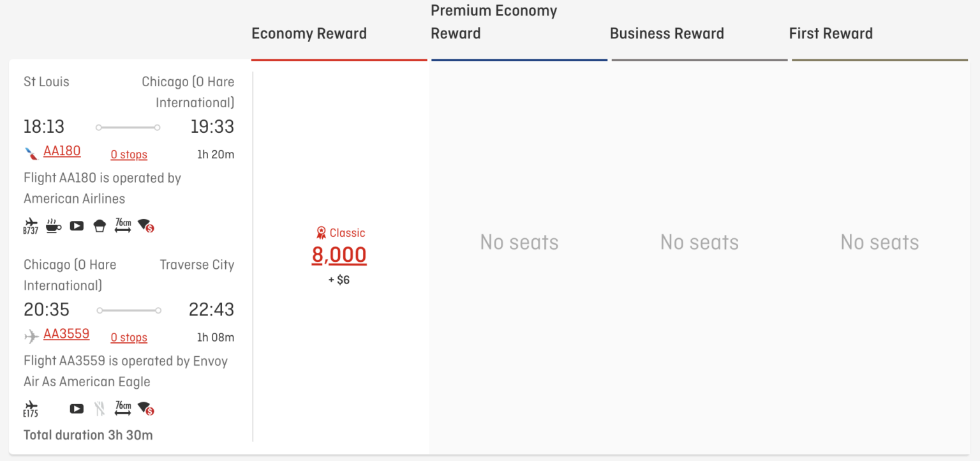Select the 8,000 points Economy fare
The height and width of the screenshot is (461, 980).
coord(339,255)
